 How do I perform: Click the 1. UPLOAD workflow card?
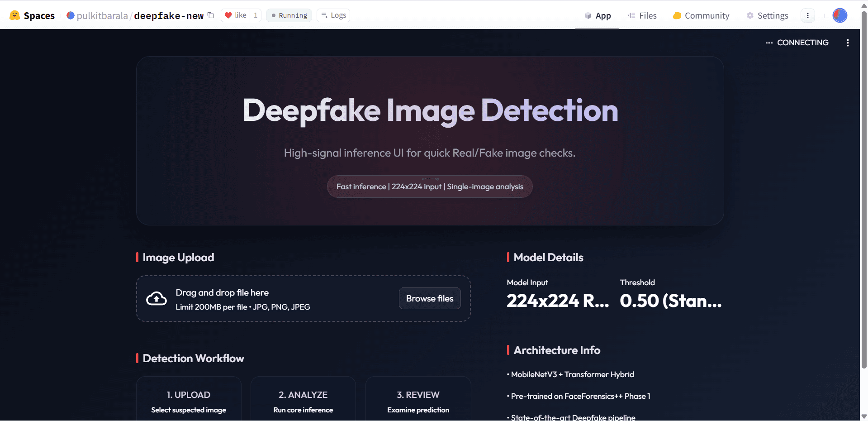189,399
